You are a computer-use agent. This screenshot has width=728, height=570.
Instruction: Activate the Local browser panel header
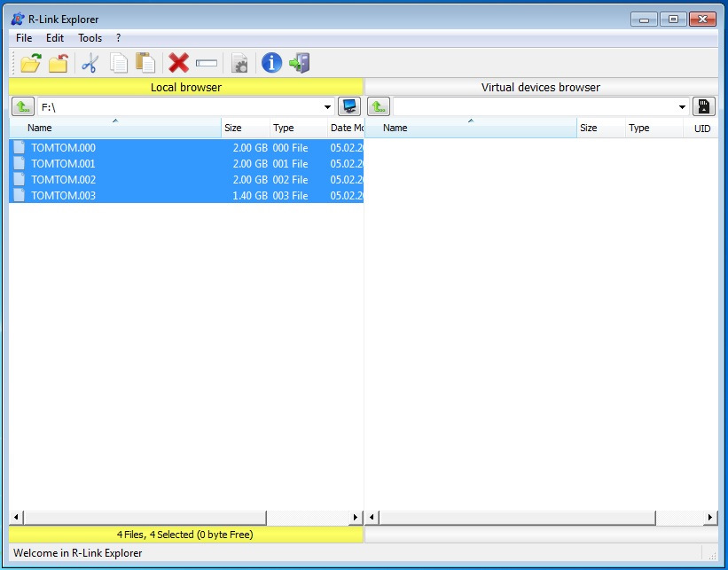pos(185,87)
